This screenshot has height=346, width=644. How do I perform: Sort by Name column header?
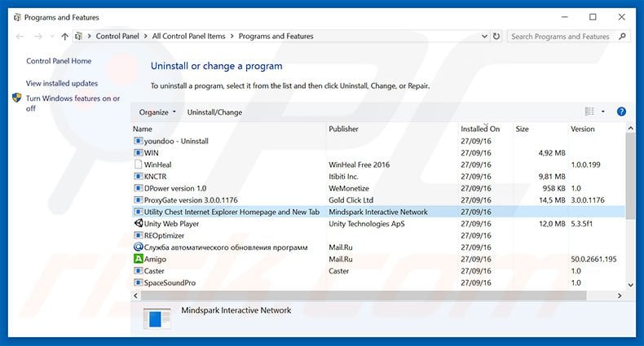229,129
